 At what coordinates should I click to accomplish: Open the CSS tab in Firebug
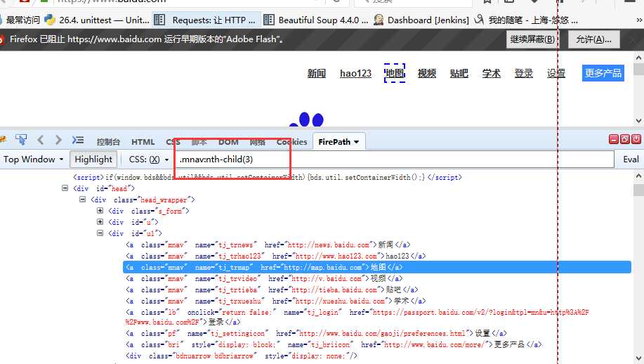pyautogui.click(x=173, y=142)
